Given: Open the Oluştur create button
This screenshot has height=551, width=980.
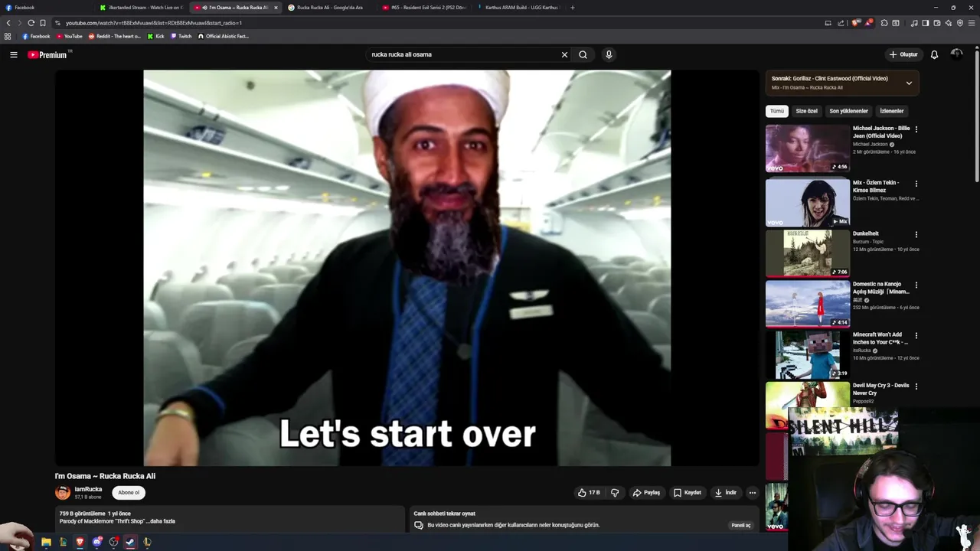Looking at the screenshot, I should [x=903, y=54].
